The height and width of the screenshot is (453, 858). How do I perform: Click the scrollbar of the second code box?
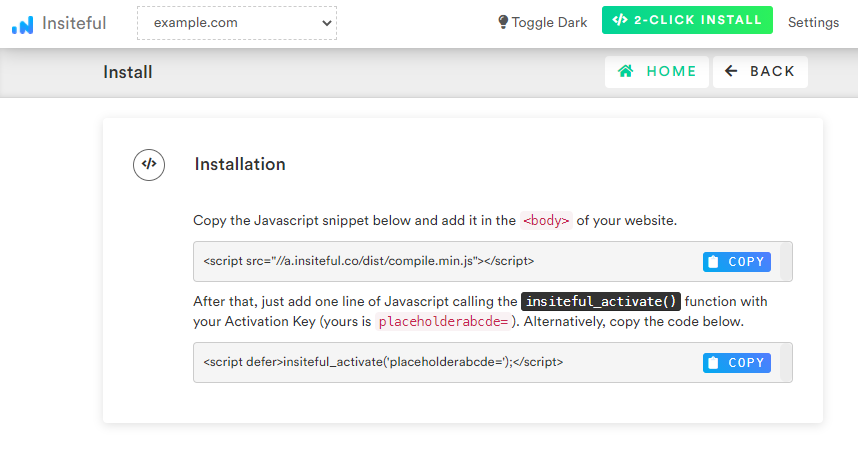pos(786,363)
